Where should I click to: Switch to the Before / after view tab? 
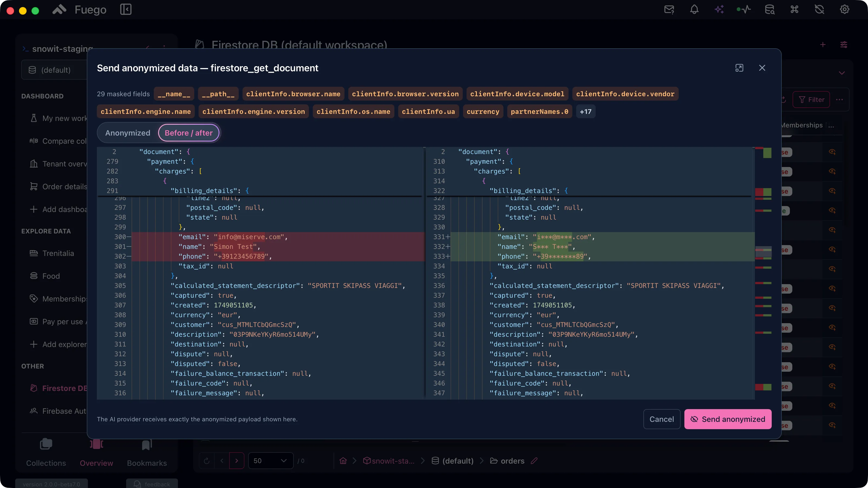[x=189, y=133]
